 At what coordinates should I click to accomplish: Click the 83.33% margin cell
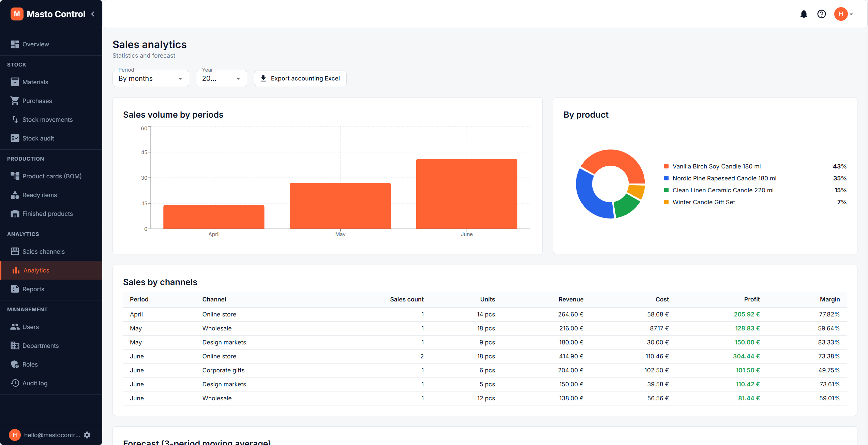pos(829,342)
